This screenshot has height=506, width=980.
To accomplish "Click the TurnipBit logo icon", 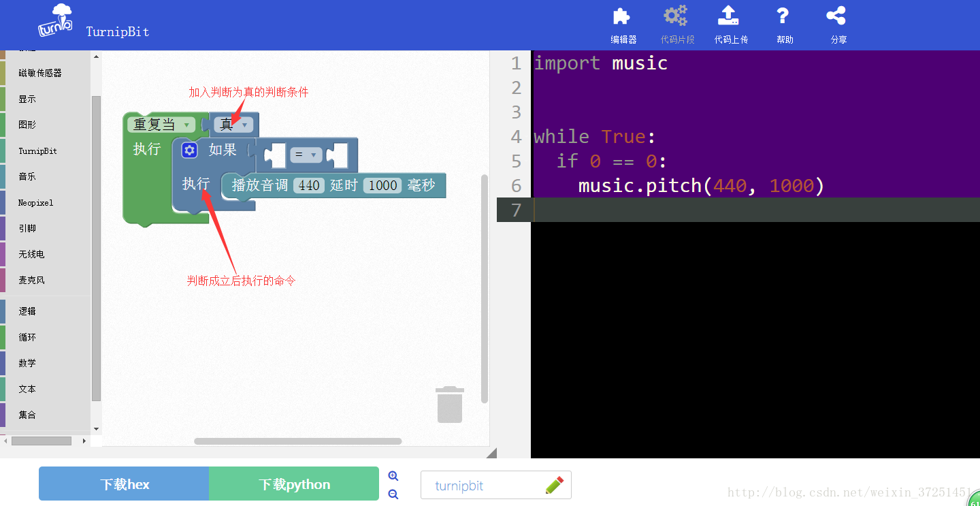I will click(55, 20).
